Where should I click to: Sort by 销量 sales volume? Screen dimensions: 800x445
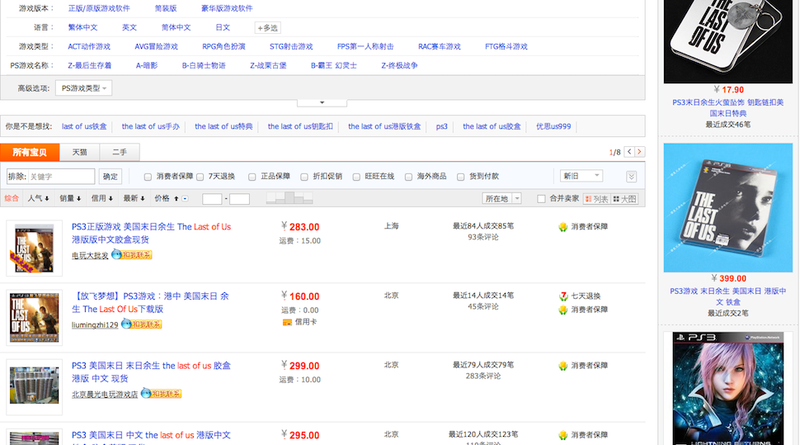pos(70,198)
